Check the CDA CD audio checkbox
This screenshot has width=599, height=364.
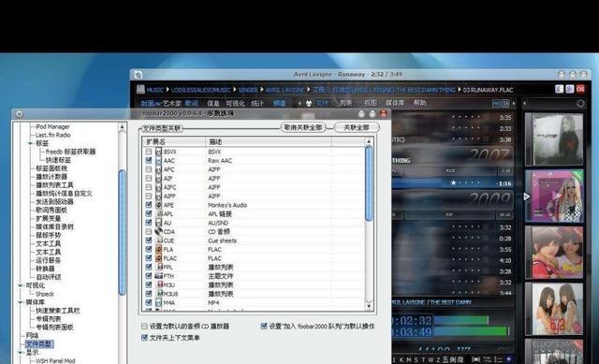[149, 231]
